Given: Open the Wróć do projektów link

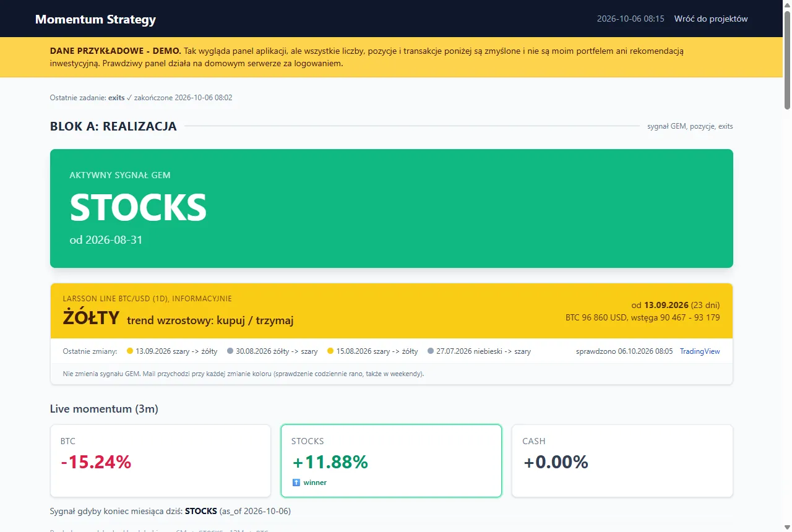Looking at the screenshot, I should tap(711, 19).
